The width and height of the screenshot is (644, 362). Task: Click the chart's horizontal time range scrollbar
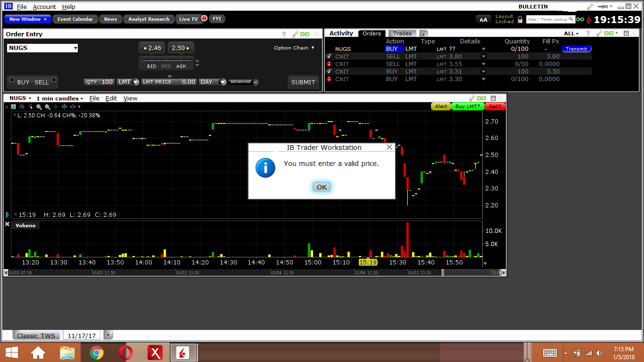[255, 272]
